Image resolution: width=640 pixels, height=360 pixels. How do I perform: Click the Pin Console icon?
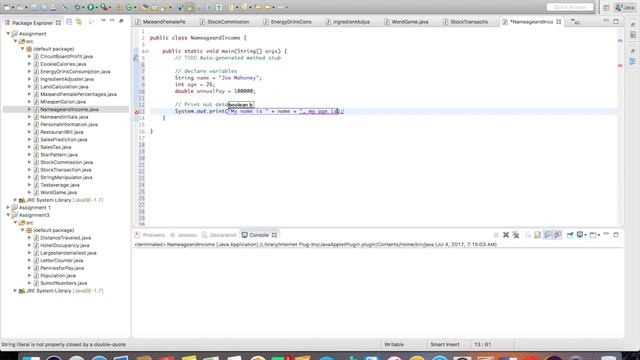click(x=569, y=235)
